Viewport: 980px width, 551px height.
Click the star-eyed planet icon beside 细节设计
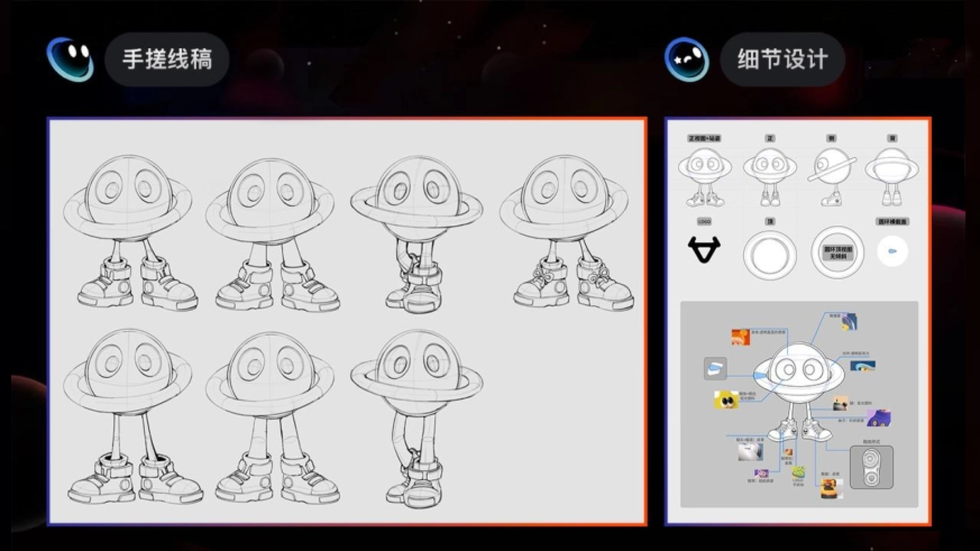tap(687, 59)
